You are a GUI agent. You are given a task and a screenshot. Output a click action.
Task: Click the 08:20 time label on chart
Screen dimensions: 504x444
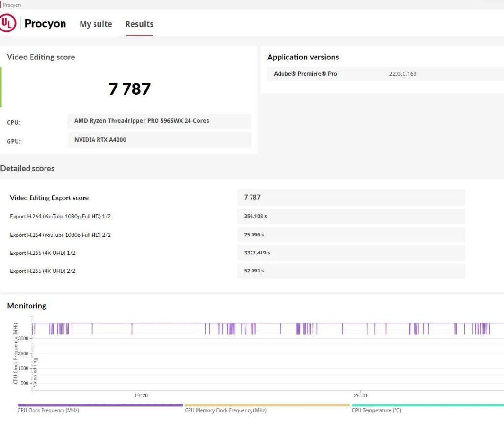tap(141, 395)
